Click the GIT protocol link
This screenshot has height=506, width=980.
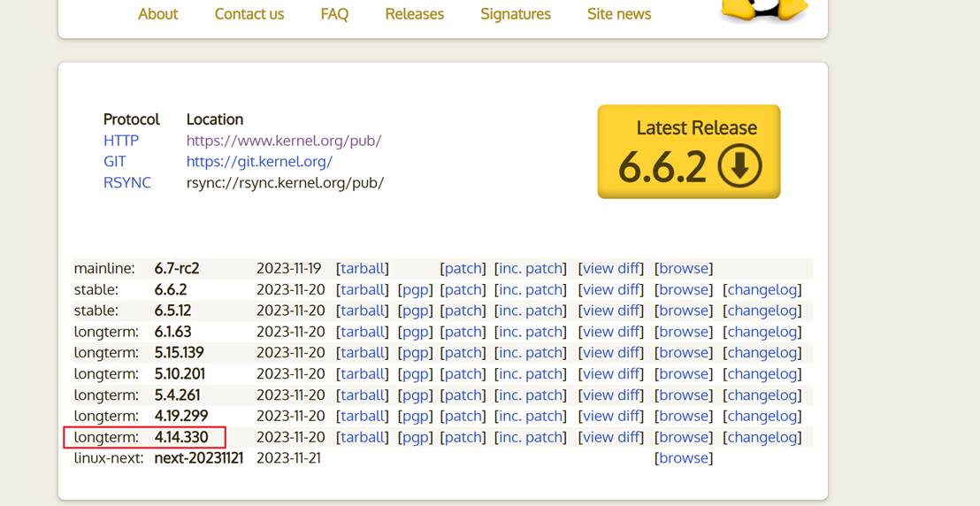tap(114, 161)
